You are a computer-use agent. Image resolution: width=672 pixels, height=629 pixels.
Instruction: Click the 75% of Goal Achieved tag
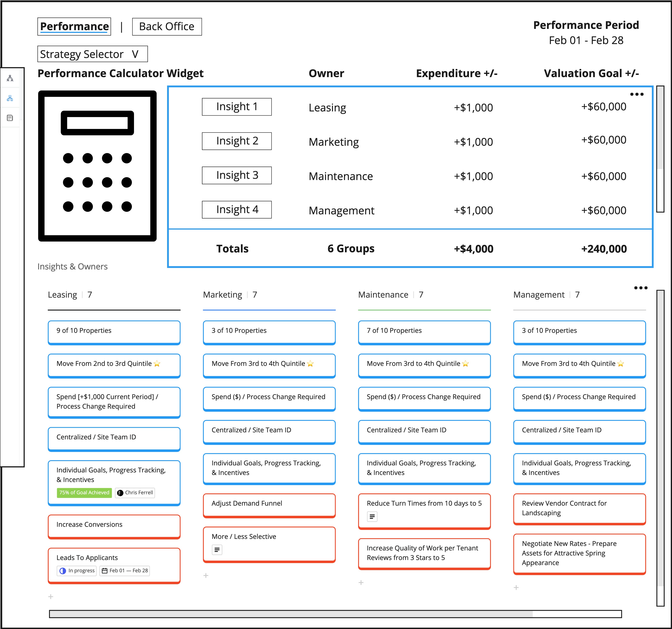[x=84, y=492]
